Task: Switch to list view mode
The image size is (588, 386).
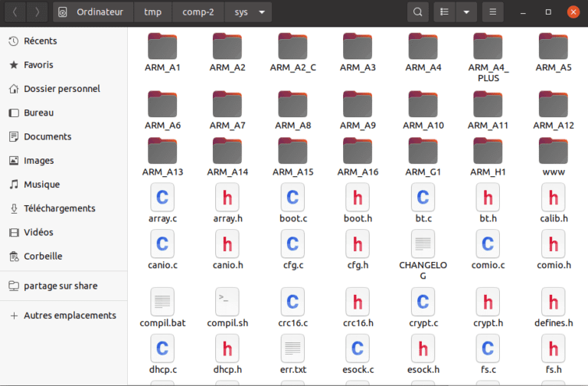Action: pos(444,12)
